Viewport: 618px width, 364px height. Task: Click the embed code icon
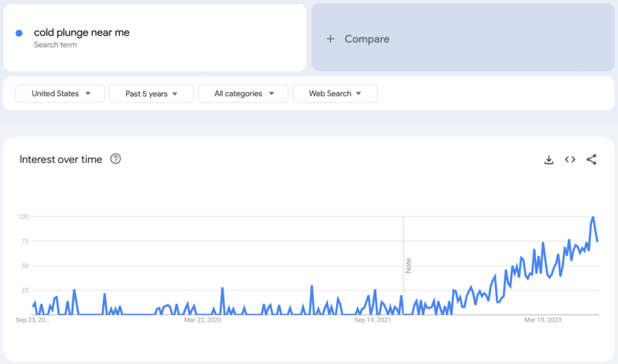(x=570, y=159)
